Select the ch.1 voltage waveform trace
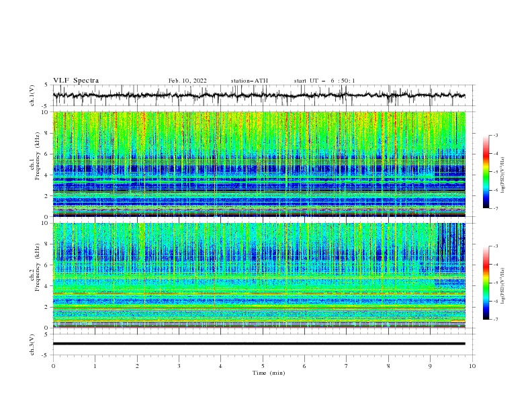This screenshot has height=411, width=532. pyautogui.click(x=259, y=95)
